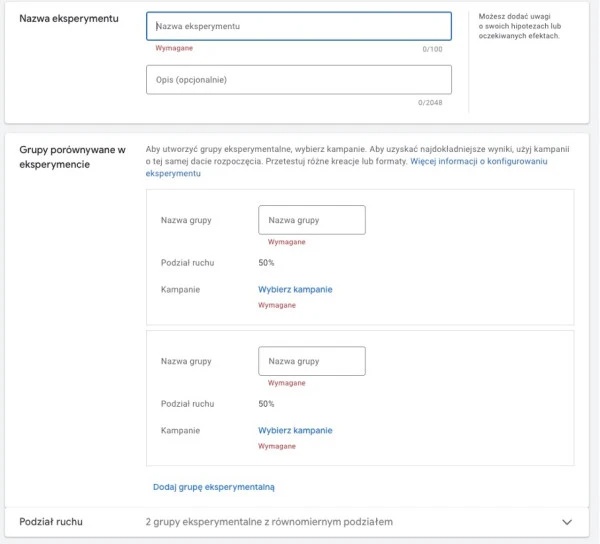Click the 0/2048 description character counter

[430, 101]
